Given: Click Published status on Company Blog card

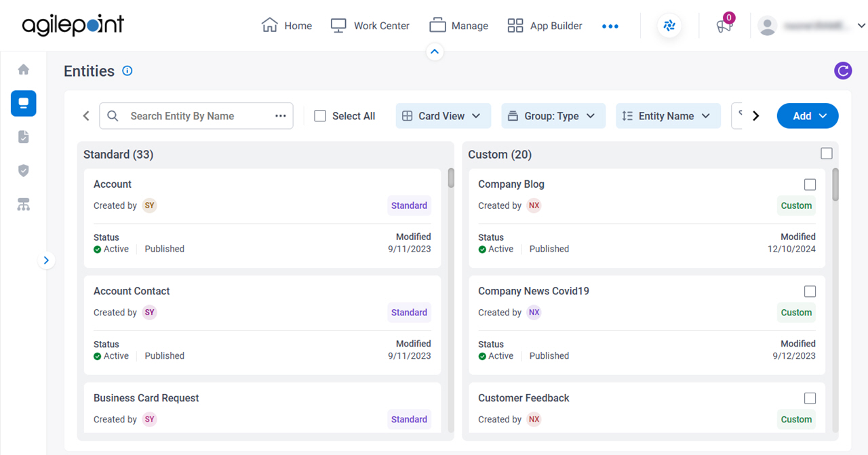Looking at the screenshot, I should (x=549, y=249).
